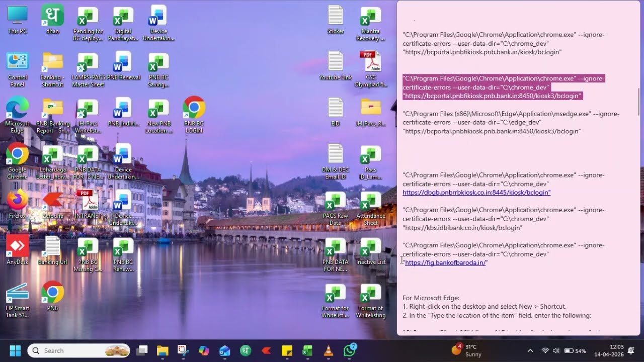Launch AnyDesk desktop shortcut
This screenshot has width=644, height=362.
17,250
